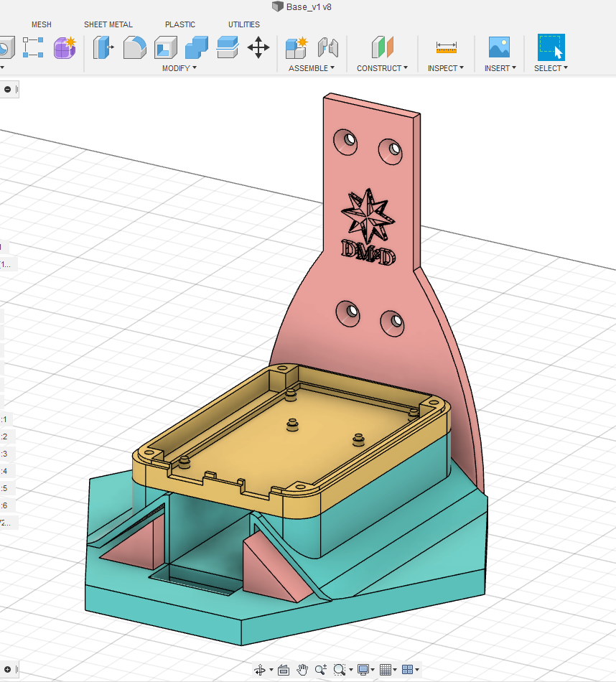Expand the Grid and Snaps dropdown arrow

395,670
